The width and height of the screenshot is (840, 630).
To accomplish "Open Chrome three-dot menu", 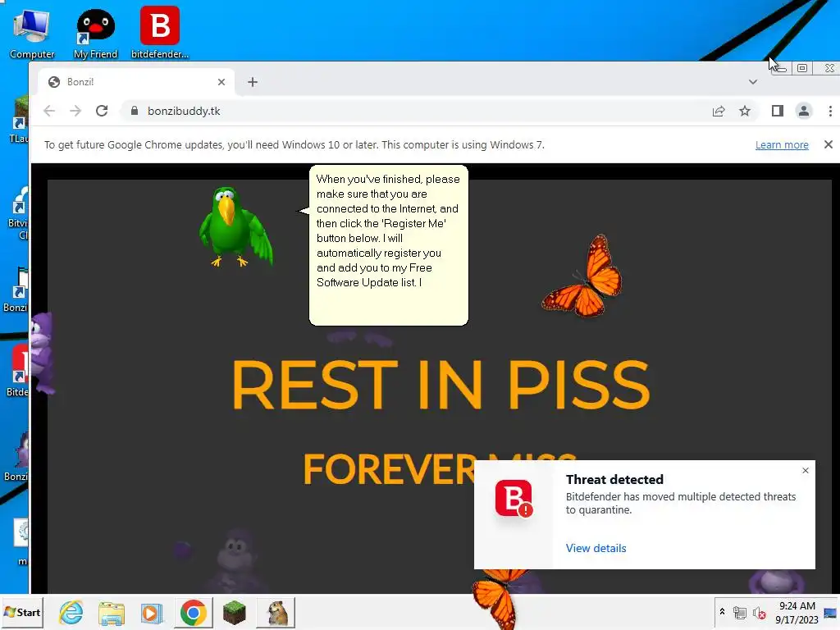I will [x=830, y=111].
